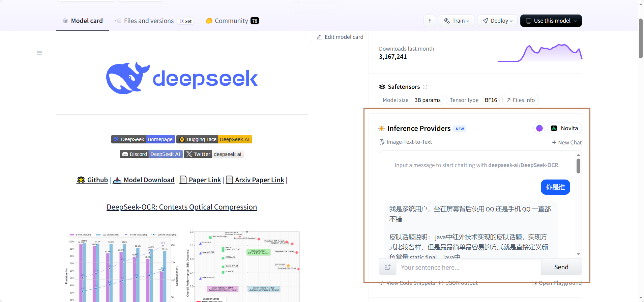
Task: Open DeepSeek-OCR: Contexts Optical Compression heading link
Action: 182,207
